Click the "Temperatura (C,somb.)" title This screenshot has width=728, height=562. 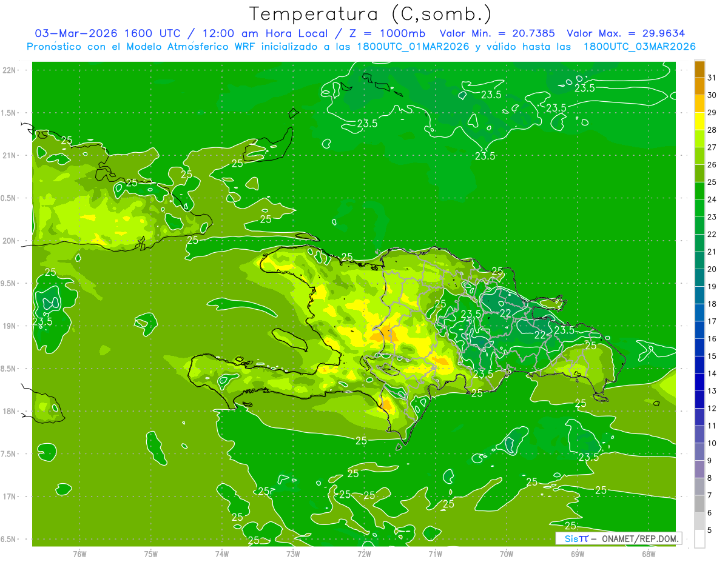click(370, 14)
